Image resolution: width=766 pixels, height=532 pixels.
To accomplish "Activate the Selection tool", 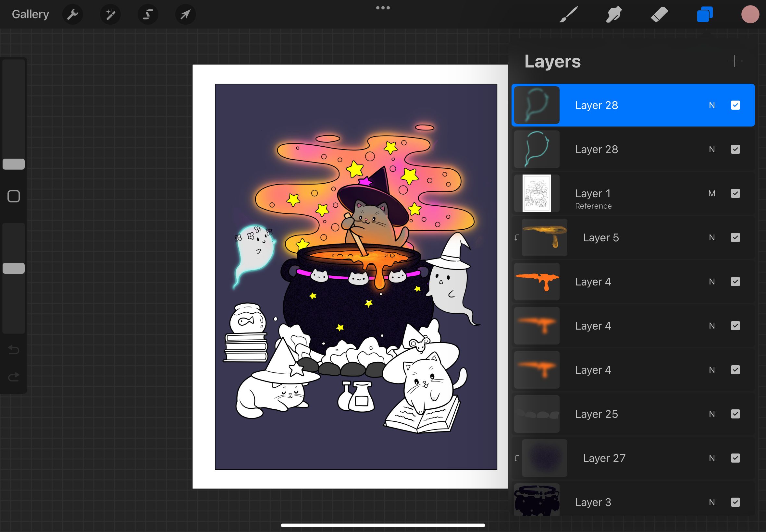I will coord(148,14).
